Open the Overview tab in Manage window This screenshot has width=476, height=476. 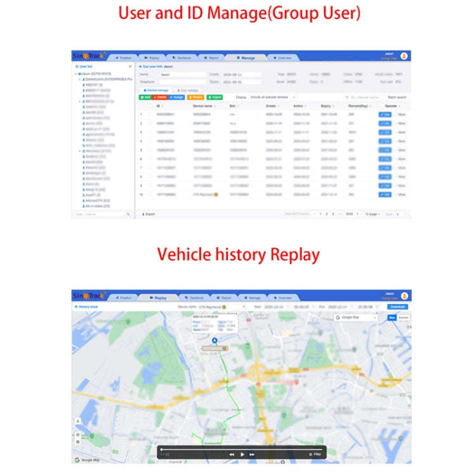tap(282, 58)
